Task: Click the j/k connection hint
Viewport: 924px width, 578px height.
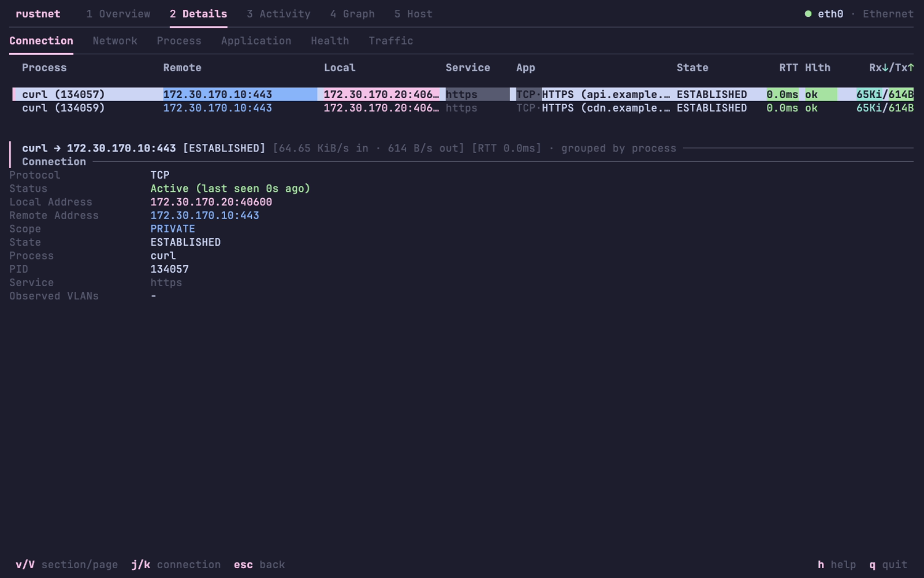Action: pos(176,565)
